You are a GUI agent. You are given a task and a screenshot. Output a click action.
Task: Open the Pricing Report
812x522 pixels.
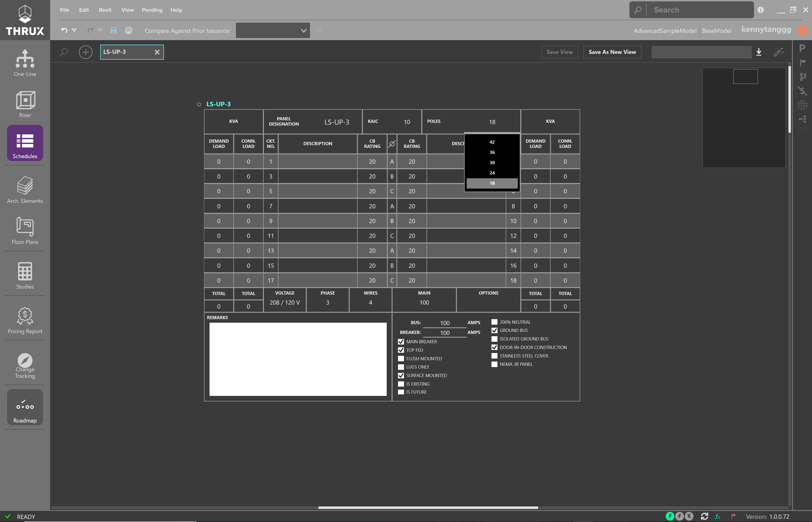click(25, 320)
